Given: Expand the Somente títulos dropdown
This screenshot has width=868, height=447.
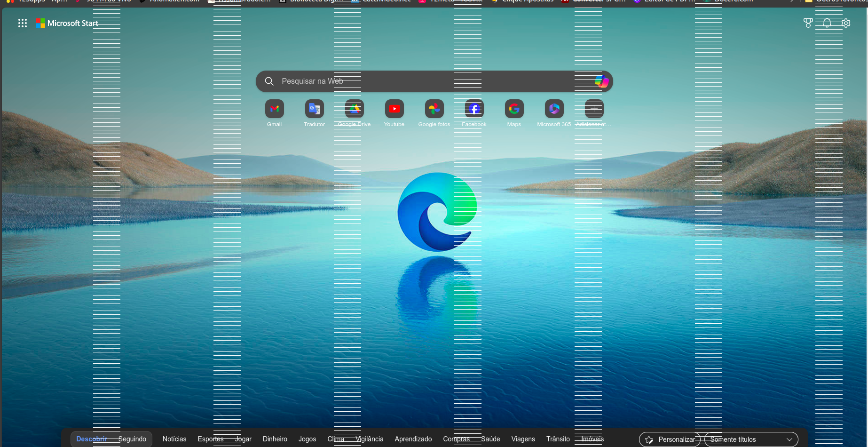Looking at the screenshot, I should [x=751, y=439].
